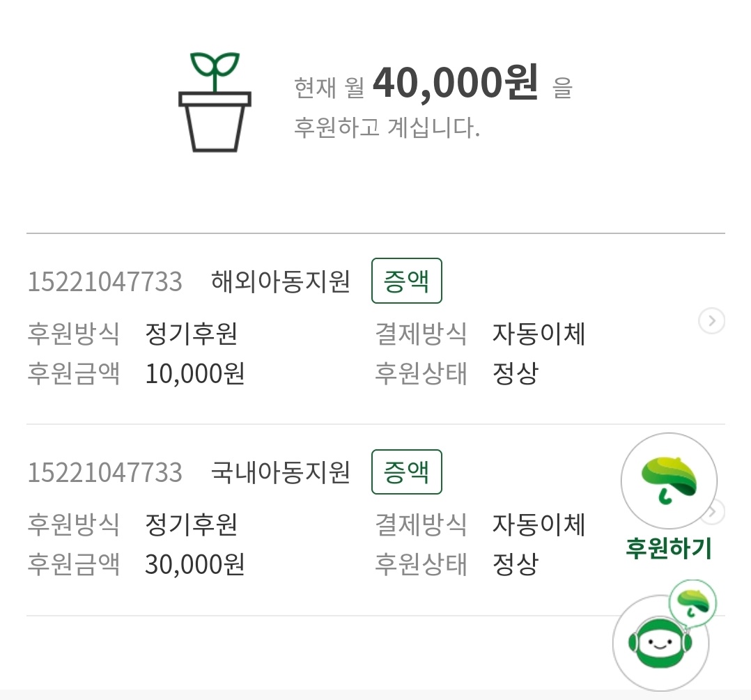Select the 국내아동지원 sponsorship title
Screen dimensions: 751x700
280,473
